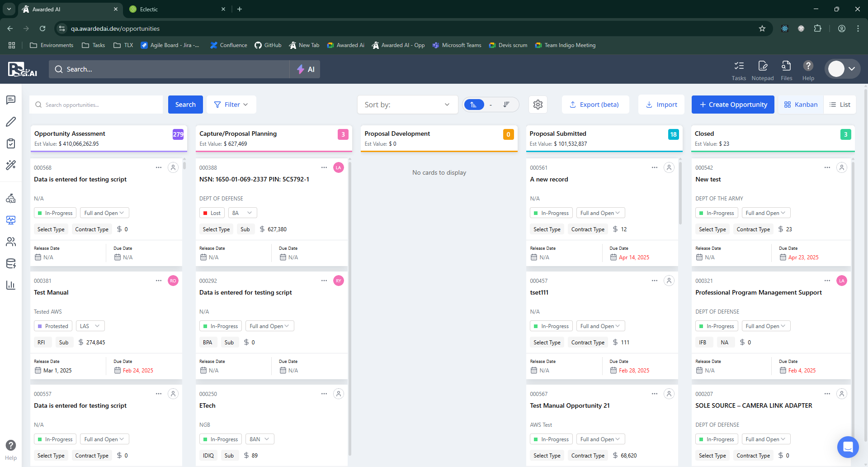
Task: Open the chat bubble widget
Action: point(848,447)
